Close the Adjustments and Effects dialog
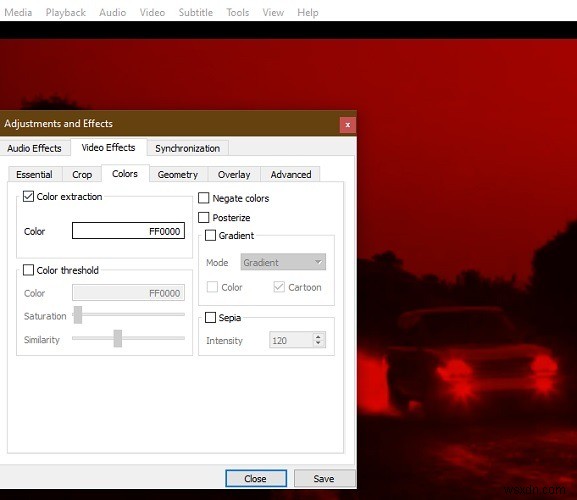Viewport: 577px width, 500px height. [348, 125]
